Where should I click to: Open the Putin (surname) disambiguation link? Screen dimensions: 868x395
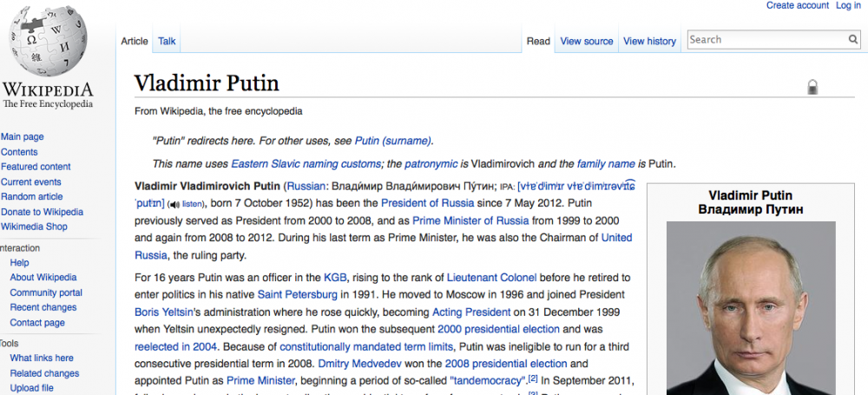(392, 141)
